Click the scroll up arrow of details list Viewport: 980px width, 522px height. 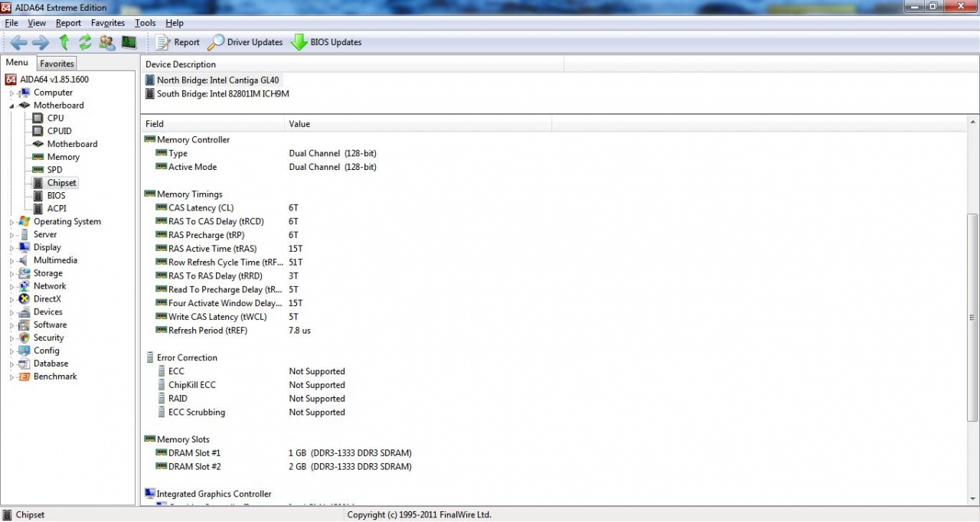(x=973, y=122)
